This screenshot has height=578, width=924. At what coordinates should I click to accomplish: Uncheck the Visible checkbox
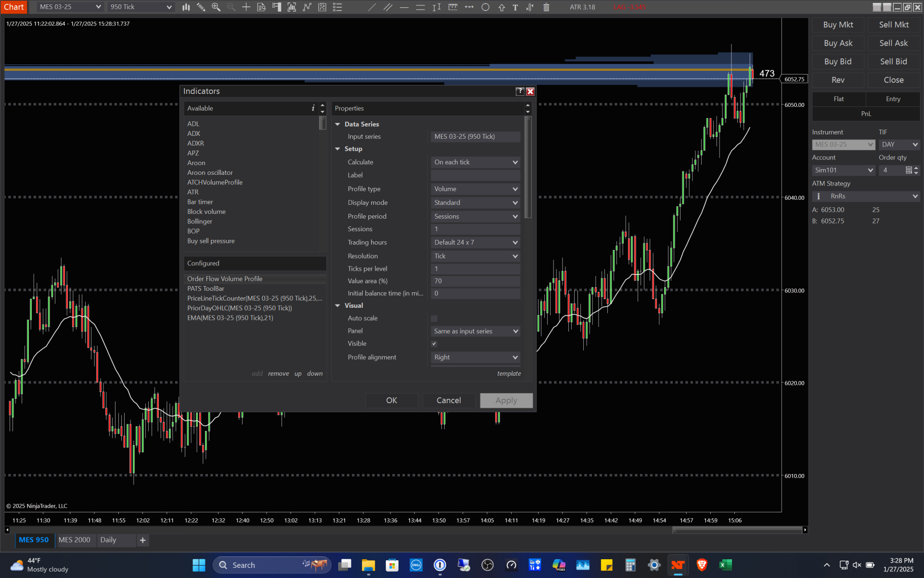pos(434,343)
